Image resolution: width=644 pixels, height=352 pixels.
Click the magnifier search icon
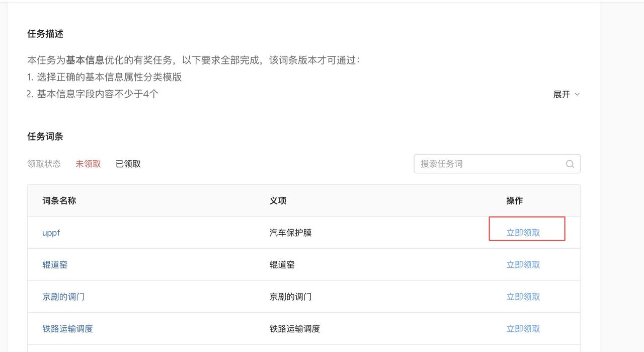[569, 164]
